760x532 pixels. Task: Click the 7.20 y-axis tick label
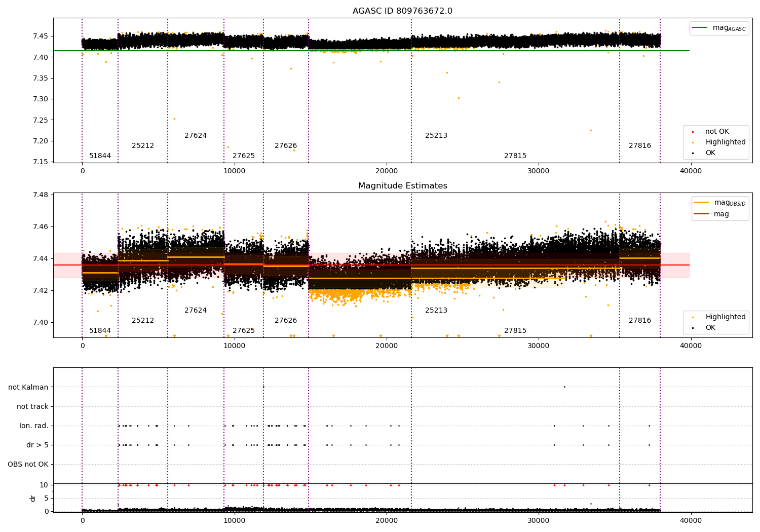(41, 141)
